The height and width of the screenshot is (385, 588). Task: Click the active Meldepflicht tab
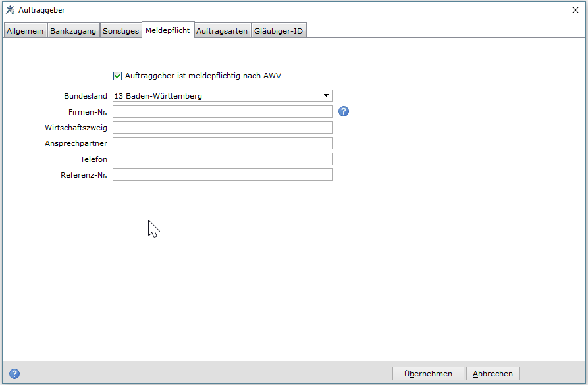click(x=168, y=30)
